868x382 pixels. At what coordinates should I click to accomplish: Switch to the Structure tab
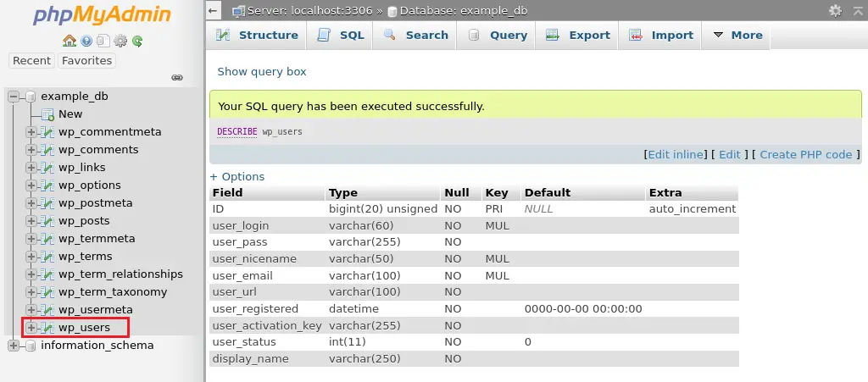(x=258, y=35)
